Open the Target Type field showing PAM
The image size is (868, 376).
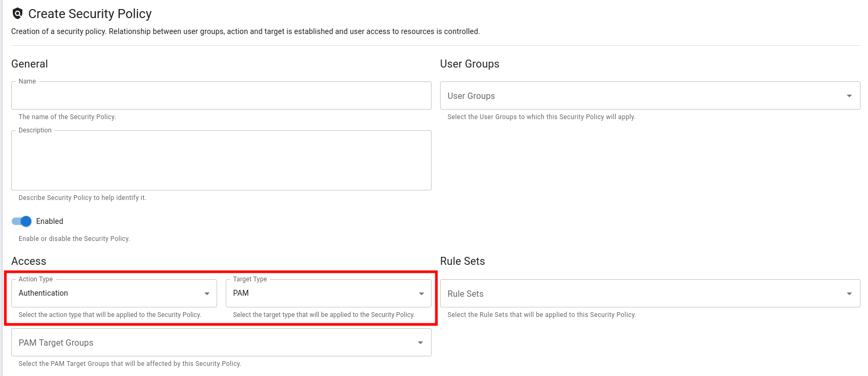[319, 293]
